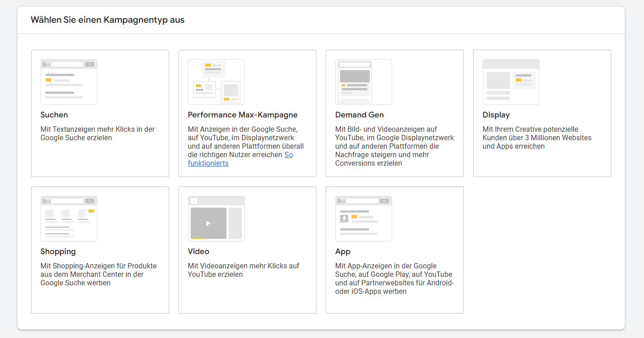The width and height of the screenshot is (644, 338).
Task: Choose the Demand Gen title
Action: tap(360, 115)
